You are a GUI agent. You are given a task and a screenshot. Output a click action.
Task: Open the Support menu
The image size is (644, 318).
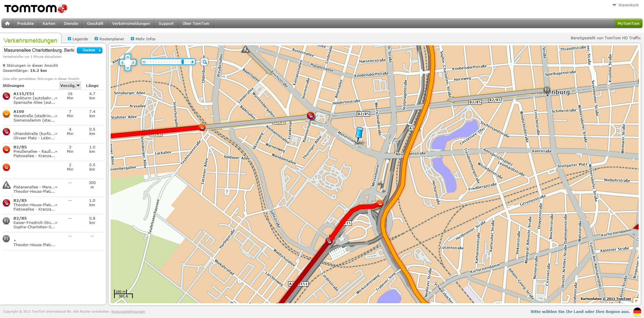coord(166,24)
